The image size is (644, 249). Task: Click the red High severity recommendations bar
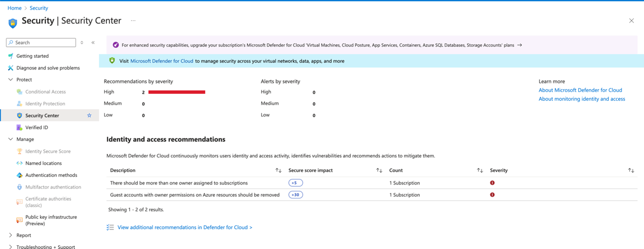tap(177, 92)
